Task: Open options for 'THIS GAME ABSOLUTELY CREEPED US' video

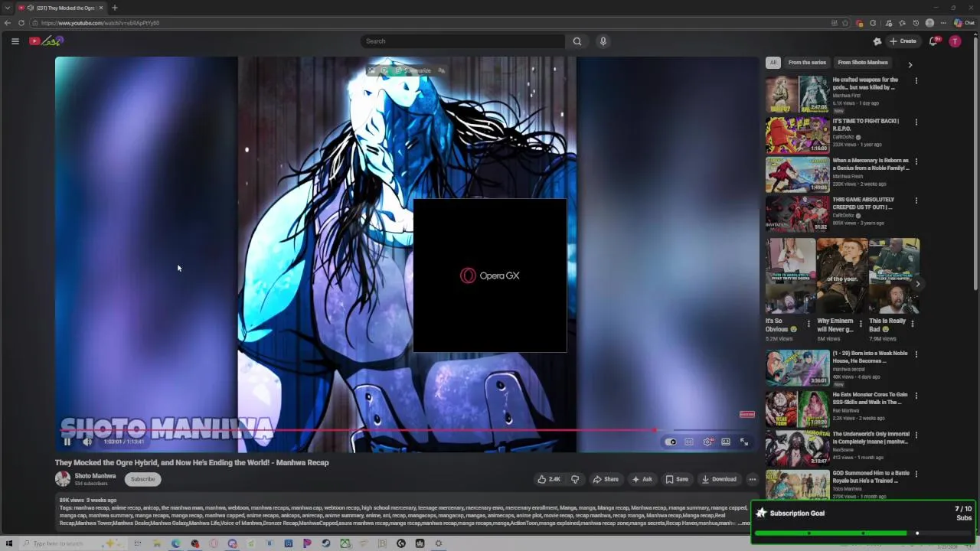Action: click(x=916, y=201)
